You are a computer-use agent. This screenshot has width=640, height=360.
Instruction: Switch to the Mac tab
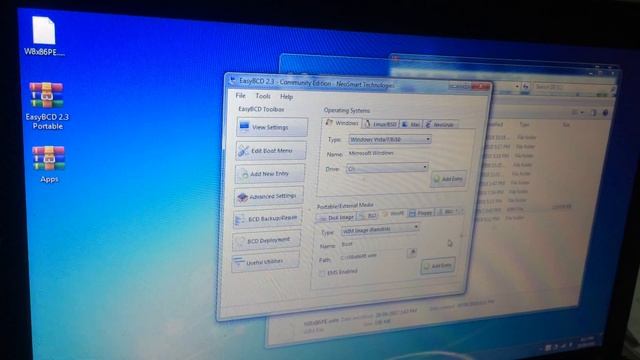(411, 124)
